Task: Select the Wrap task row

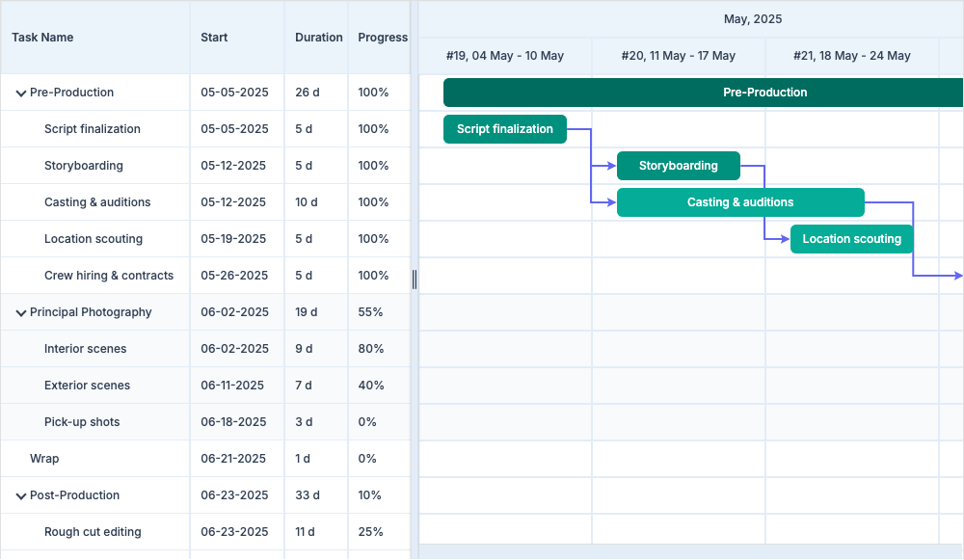Action: [x=44, y=459]
